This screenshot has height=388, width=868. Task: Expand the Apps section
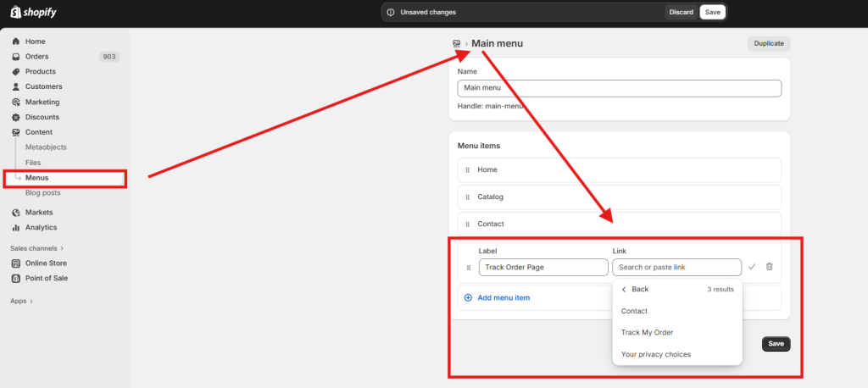[21, 301]
